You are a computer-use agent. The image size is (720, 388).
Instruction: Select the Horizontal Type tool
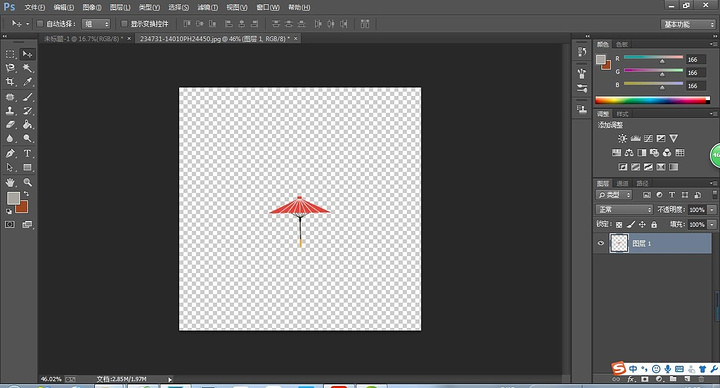28,153
